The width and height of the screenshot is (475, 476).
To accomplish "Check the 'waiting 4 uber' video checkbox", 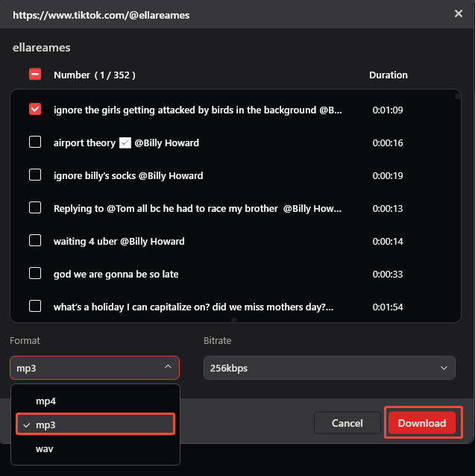I will click(35, 240).
